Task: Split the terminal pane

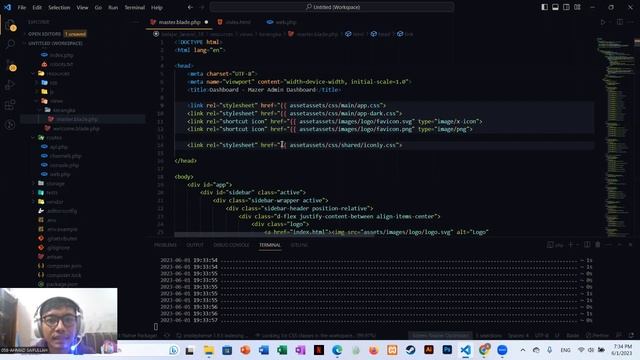Action: [x=587, y=244]
